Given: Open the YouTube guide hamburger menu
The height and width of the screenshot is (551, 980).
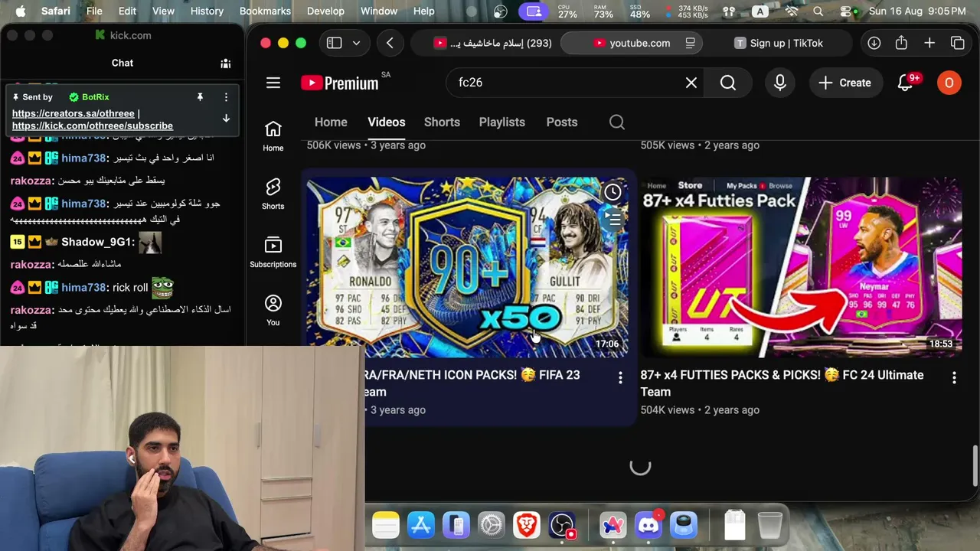Looking at the screenshot, I should pyautogui.click(x=273, y=83).
